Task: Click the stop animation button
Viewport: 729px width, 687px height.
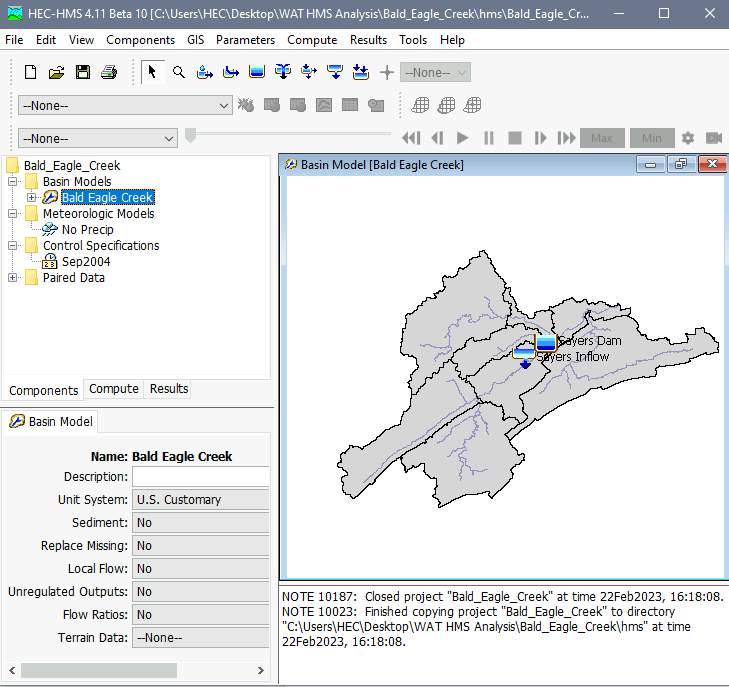Action: (x=515, y=138)
